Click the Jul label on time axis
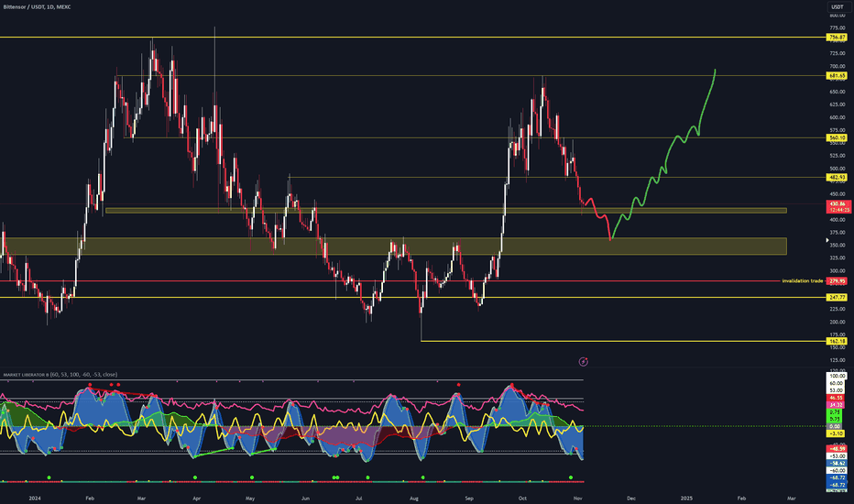The width and height of the screenshot is (854, 504). coord(358,498)
